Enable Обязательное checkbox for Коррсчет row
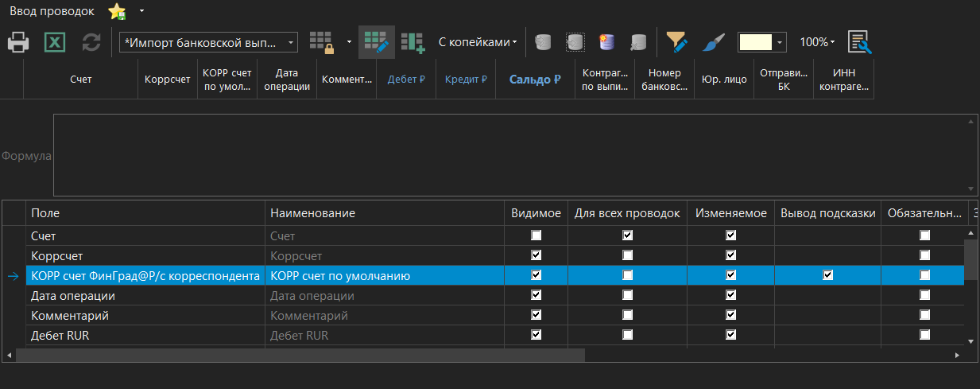The height and width of the screenshot is (389, 980). point(924,255)
